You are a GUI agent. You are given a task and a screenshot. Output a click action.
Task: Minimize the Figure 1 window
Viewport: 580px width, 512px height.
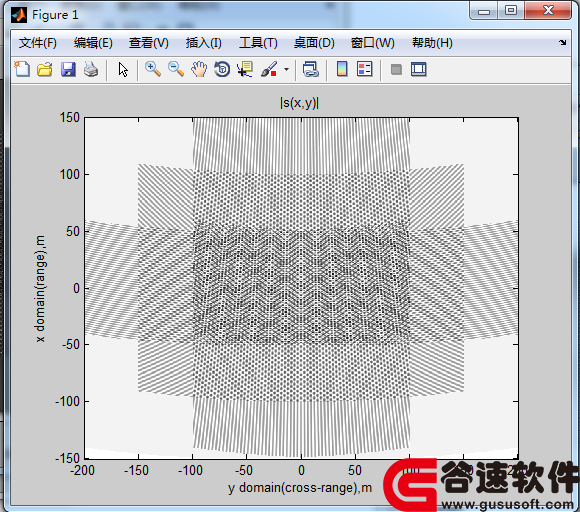pyautogui.click(x=484, y=11)
